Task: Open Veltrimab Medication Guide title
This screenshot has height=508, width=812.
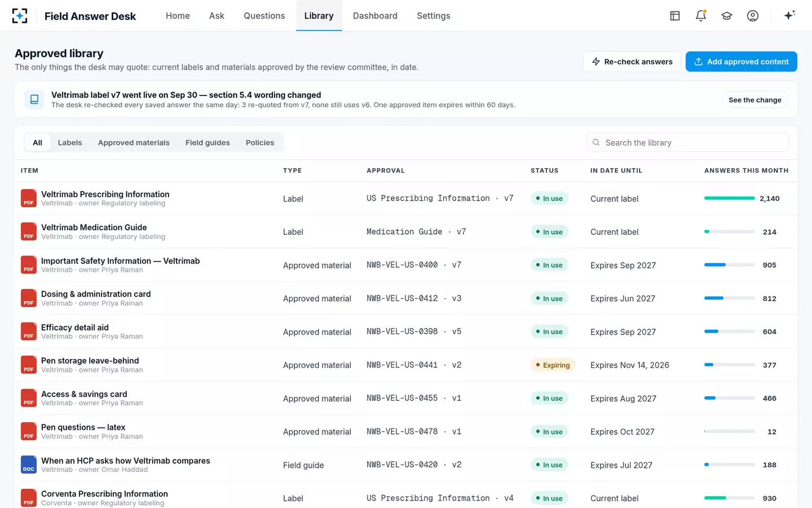Action: pyautogui.click(x=94, y=227)
